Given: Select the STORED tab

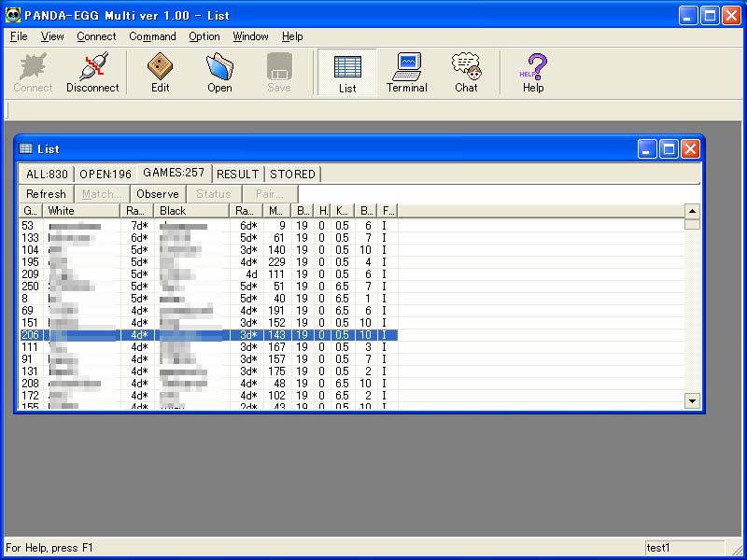Looking at the screenshot, I should pos(292,175).
